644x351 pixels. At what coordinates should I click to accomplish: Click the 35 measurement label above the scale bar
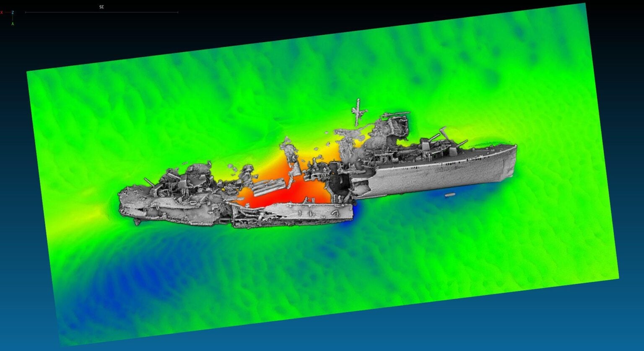pos(101,7)
